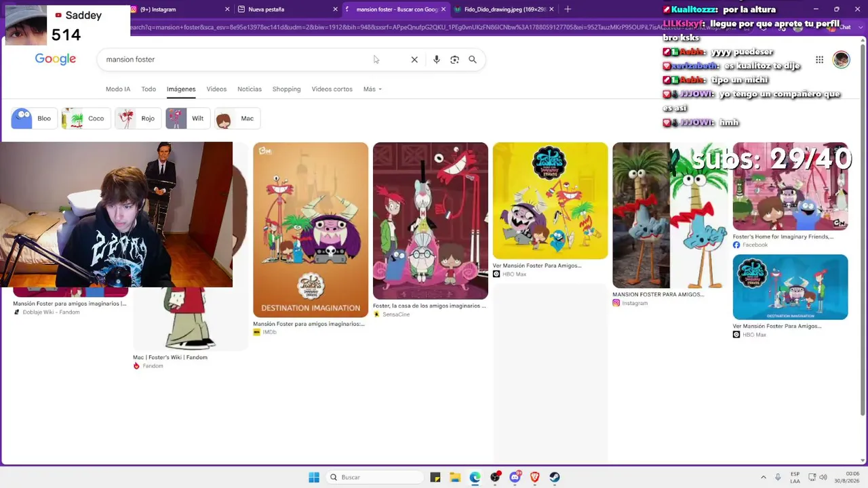
Task: Close the Fido_Dido_drawing.jpeg tab
Action: click(x=551, y=9)
